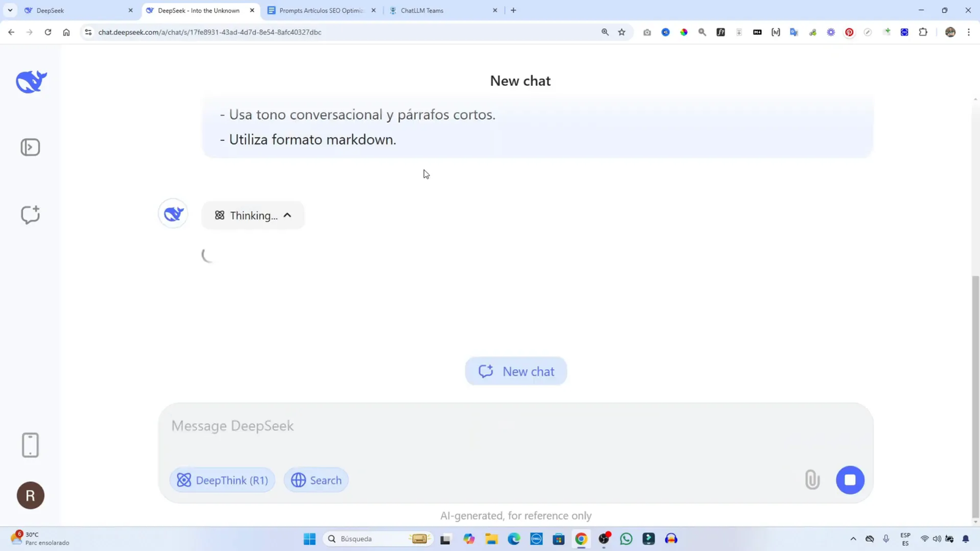This screenshot has width=980, height=551.
Task: Open the mobile app icon in sidebar
Action: coord(30,445)
